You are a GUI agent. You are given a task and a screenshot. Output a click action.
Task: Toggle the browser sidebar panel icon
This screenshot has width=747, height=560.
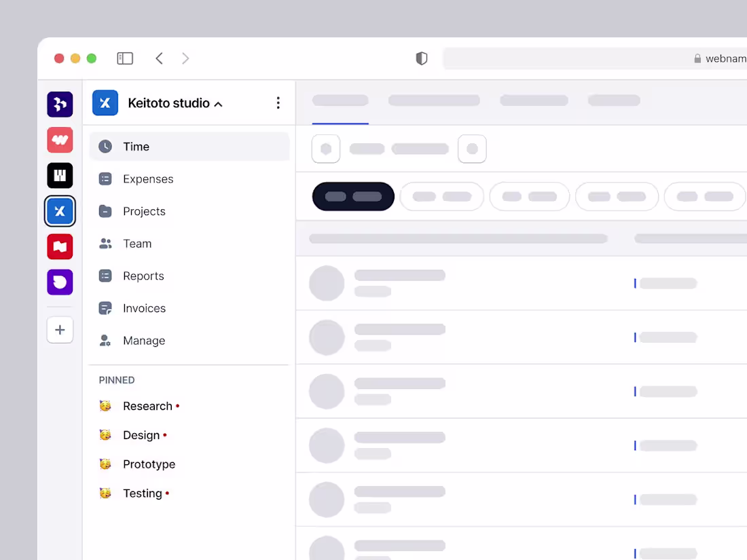click(x=125, y=58)
